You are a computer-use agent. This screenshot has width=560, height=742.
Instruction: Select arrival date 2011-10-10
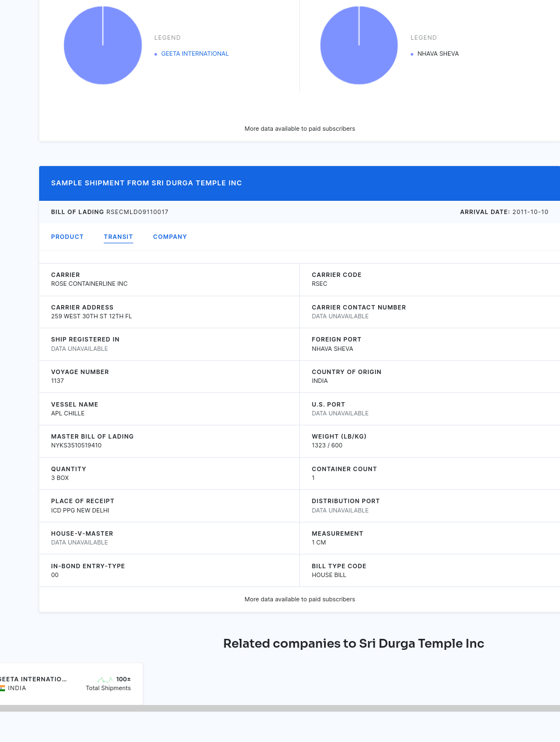(530, 212)
